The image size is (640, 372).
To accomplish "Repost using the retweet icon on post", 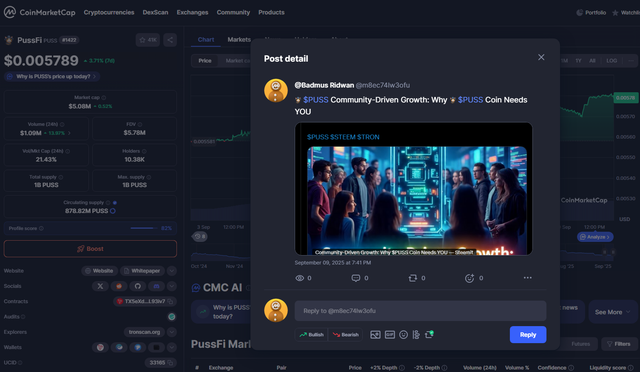I will 413,278.
